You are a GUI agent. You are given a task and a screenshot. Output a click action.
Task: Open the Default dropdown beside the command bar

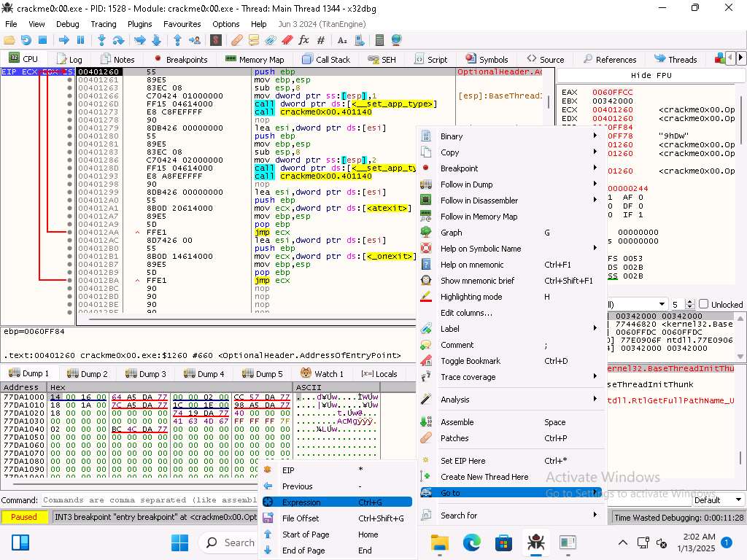point(717,500)
